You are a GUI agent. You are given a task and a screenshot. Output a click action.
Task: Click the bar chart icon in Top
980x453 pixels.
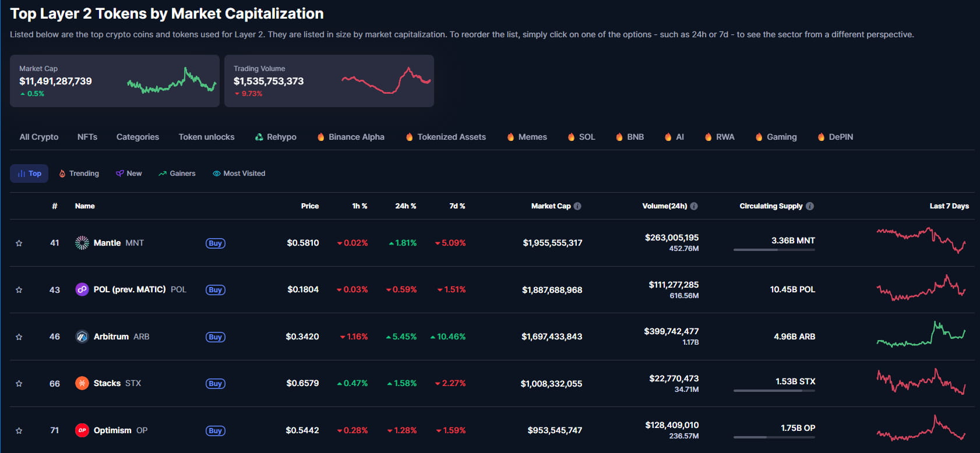tap(22, 174)
